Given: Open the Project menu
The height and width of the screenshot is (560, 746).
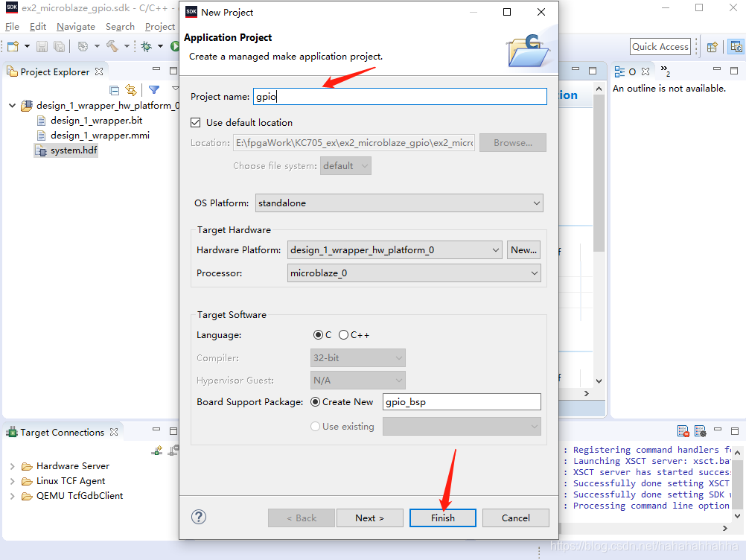Looking at the screenshot, I should pyautogui.click(x=160, y=27).
